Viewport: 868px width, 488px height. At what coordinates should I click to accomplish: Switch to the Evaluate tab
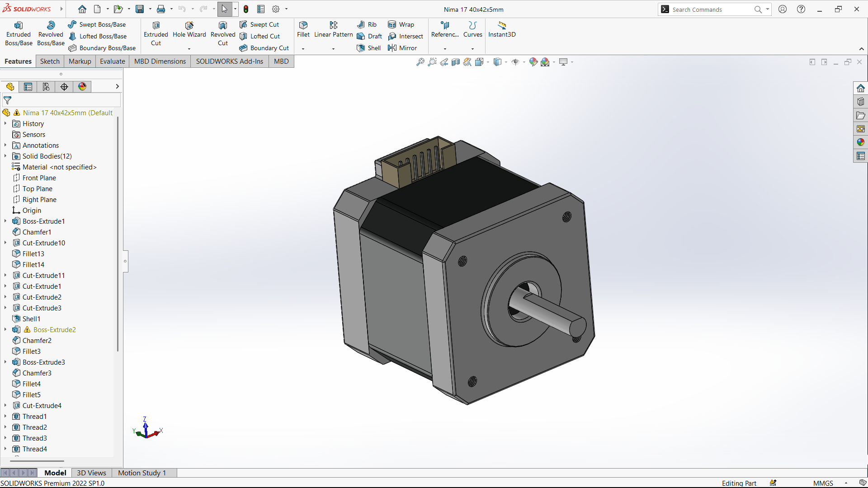point(113,61)
